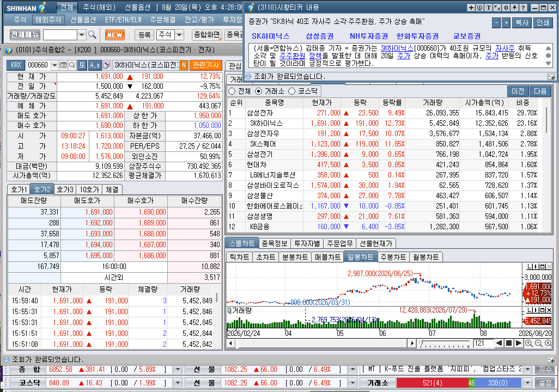Click the orange N badge beside SK하이닉스 name
The height and width of the screenshot is (392, 559).
pyautogui.click(x=184, y=65)
